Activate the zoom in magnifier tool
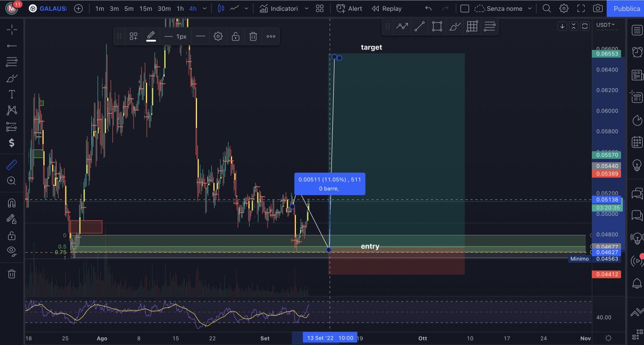 (x=11, y=181)
